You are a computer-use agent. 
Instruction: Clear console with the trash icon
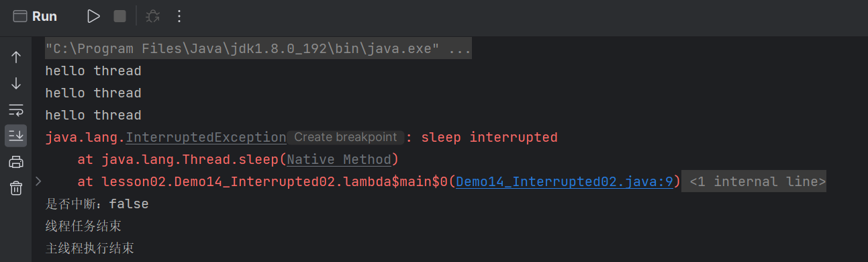click(16, 188)
